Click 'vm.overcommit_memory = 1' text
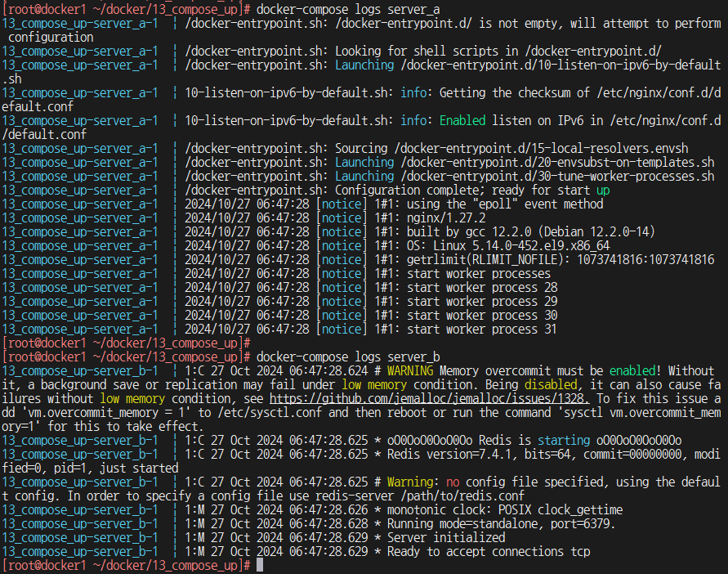 (x=106, y=413)
